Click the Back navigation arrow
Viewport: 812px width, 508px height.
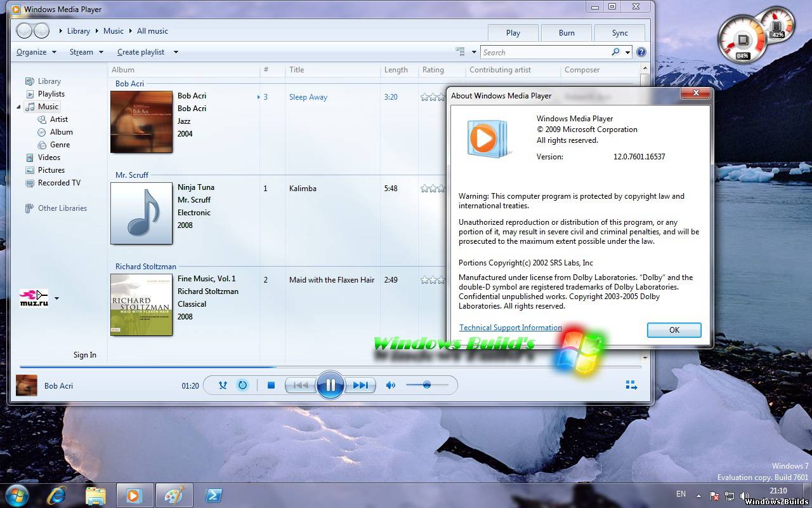(24, 30)
